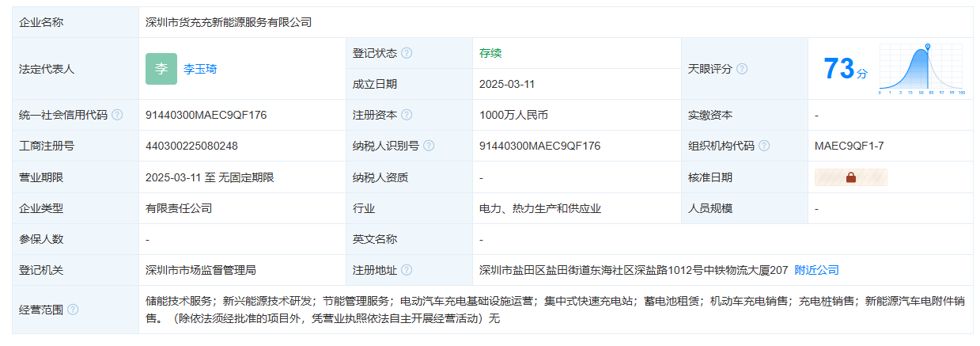Click the green 李 avatar icon
This screenshot has width=980, height=346.
click(161, 69)
